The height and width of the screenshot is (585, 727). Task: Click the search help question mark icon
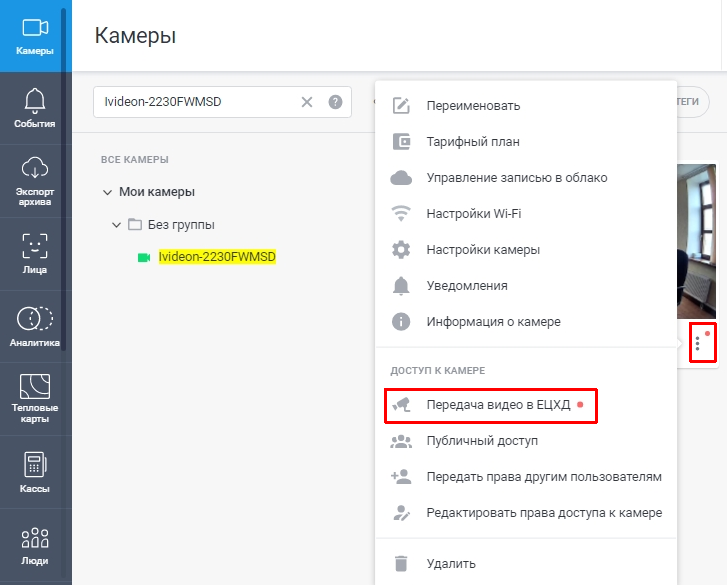pos(335,102)
